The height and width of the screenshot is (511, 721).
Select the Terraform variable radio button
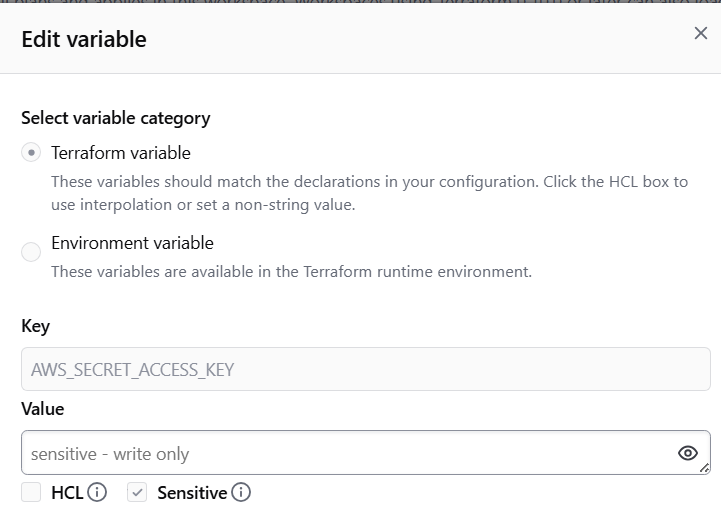point(32,153)
